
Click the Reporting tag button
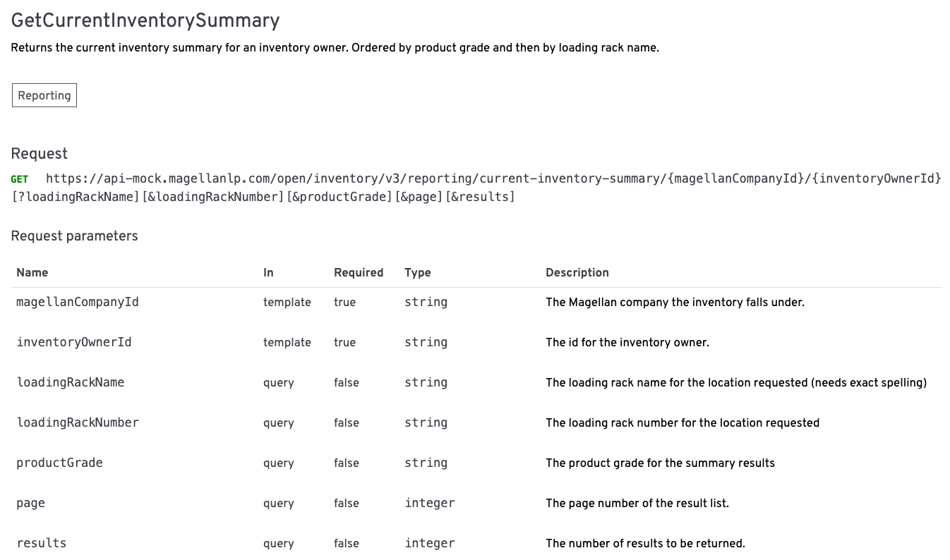click(44, 96)
